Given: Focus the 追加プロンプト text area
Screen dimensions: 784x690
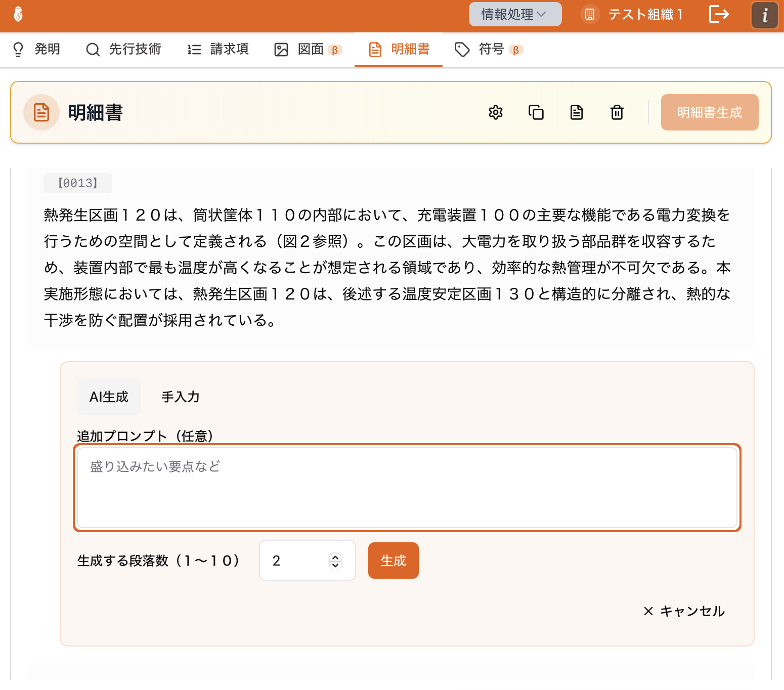Looking at the screenshot, I should (407, 488).
